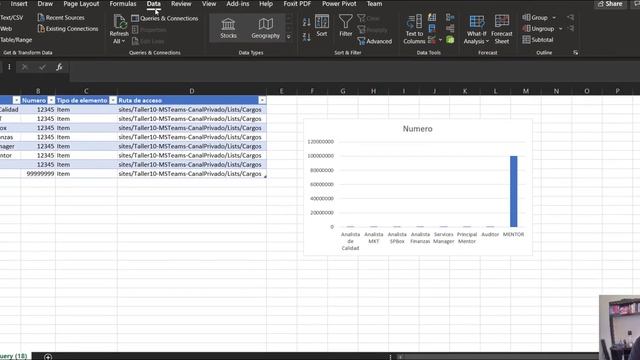The height and width of the screenshot is (360, 640).
Task: Click the MENTOR axis label in chart
Action: [513, 234]
